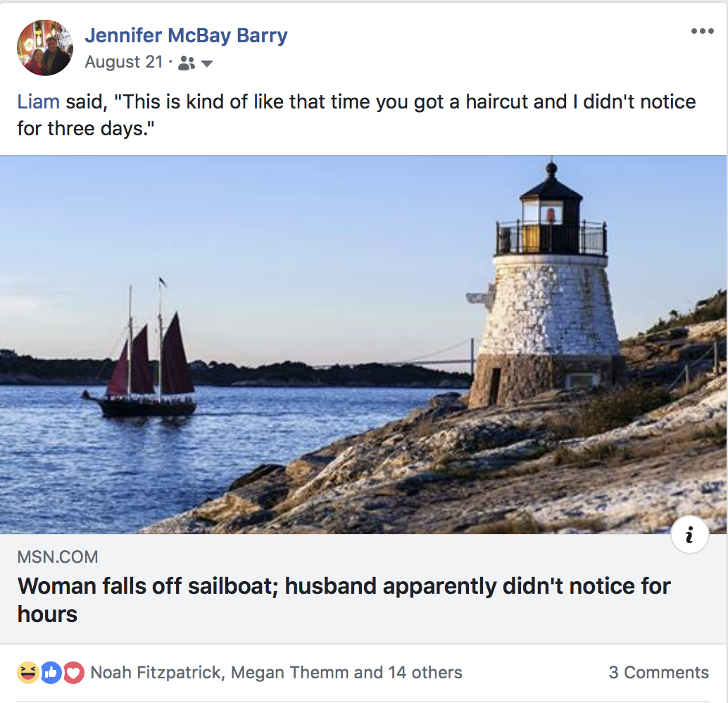
Task: Open Jennifer McBay Barry's profile picture
Action: click(x=44, y=48)
